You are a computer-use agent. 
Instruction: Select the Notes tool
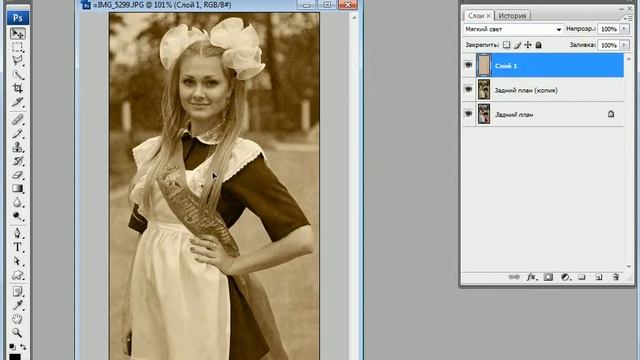[17, 291]
